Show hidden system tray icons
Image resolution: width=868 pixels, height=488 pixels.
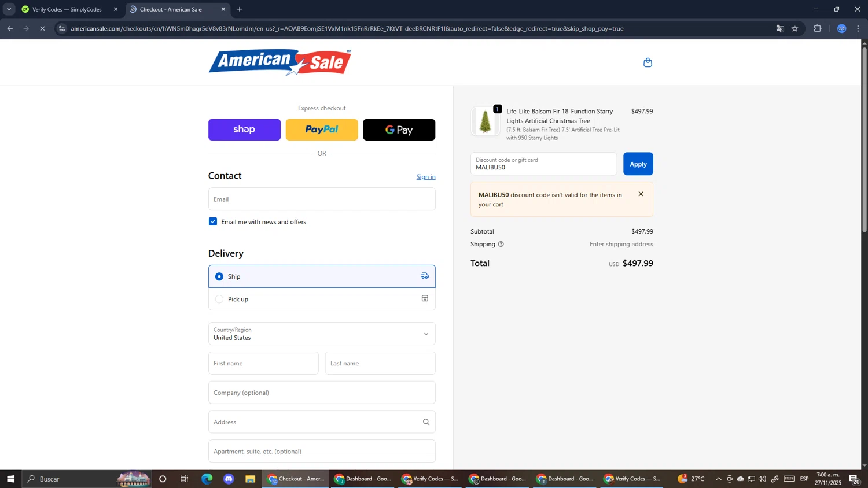(719, 479)
